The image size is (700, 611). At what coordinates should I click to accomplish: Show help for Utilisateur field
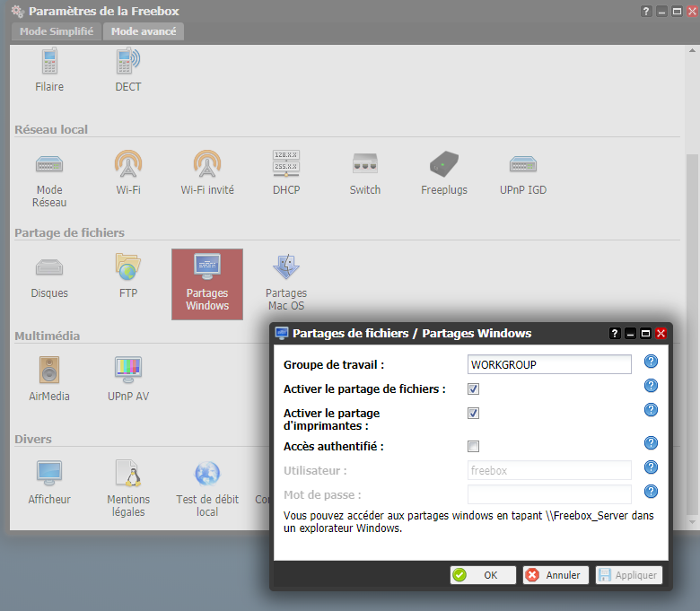pos(651,467)
